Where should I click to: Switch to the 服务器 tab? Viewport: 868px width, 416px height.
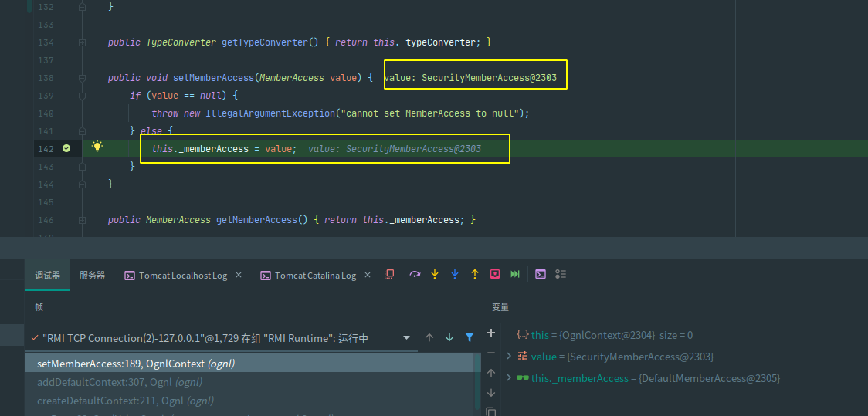pos(92,276)
